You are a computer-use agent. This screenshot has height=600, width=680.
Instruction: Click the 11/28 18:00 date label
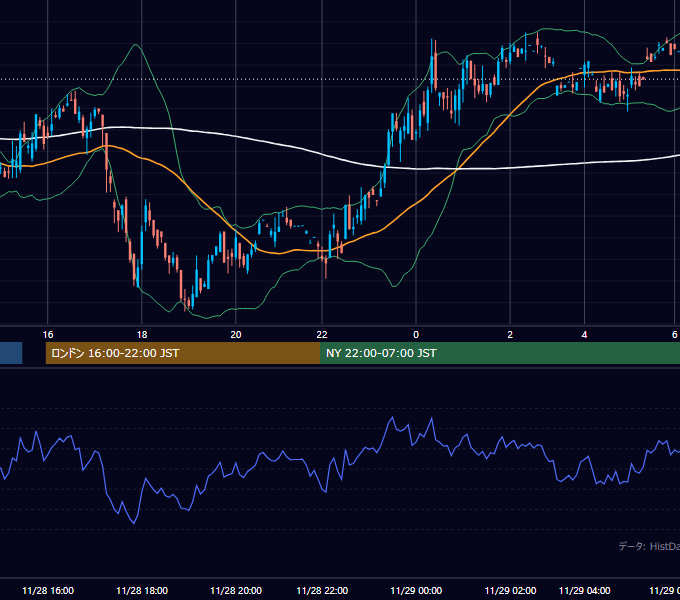[x=142, y=590]
